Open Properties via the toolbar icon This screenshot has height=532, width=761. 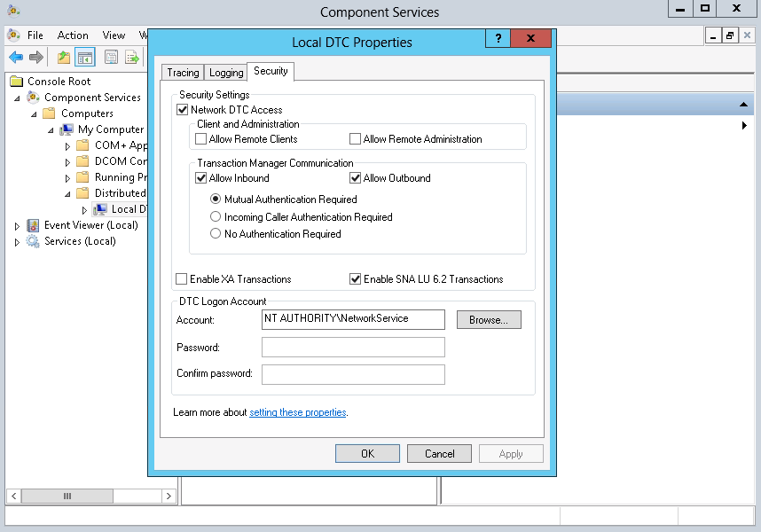pos(111,56)
